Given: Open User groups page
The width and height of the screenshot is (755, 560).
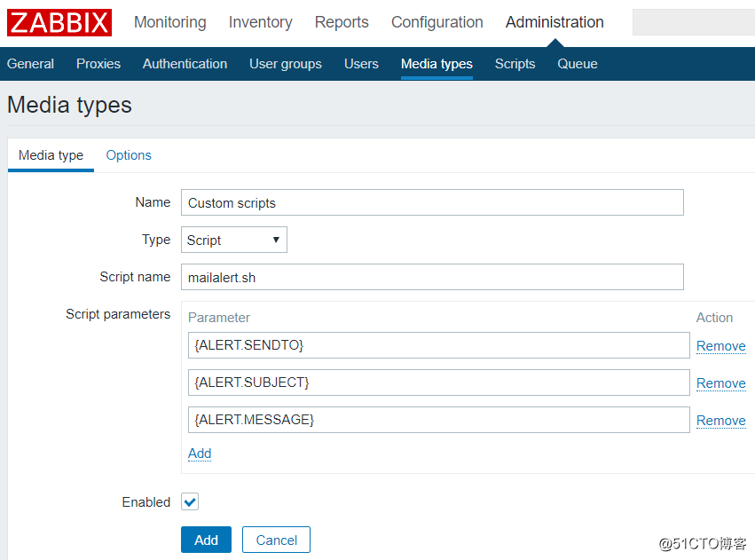Looking at the screenshot, I should (x=286, y=64).
